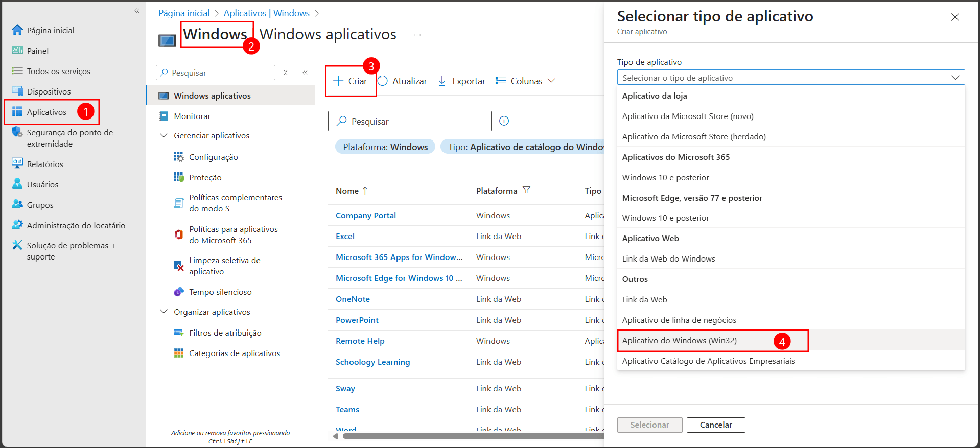980x448 pixels.
Task: Open the Company Portal app link
Action: [365, 215]
